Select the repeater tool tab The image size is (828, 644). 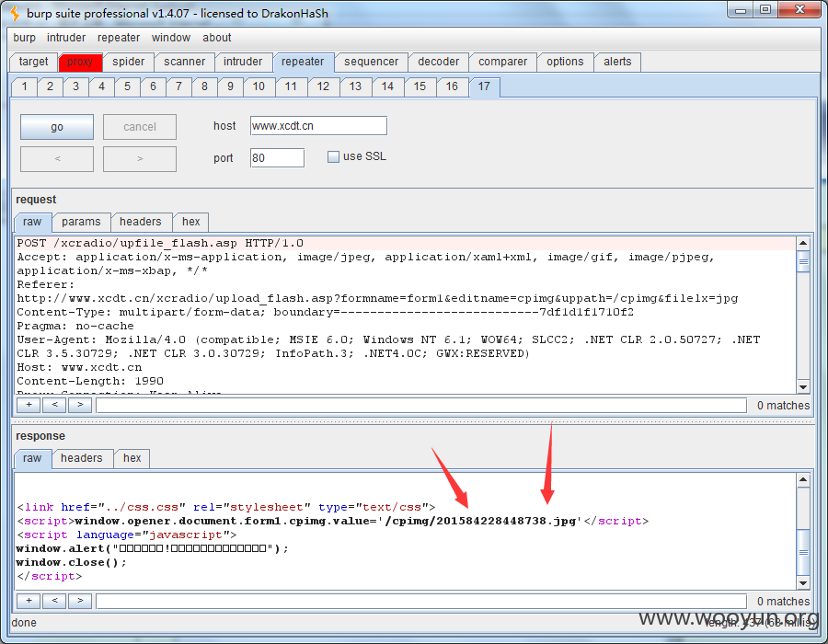(x=303, y=62)
